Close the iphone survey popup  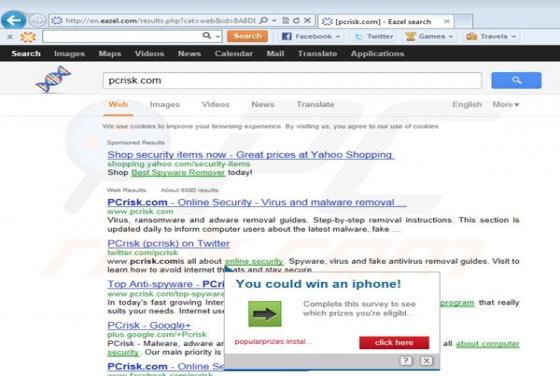coord(426,361)
